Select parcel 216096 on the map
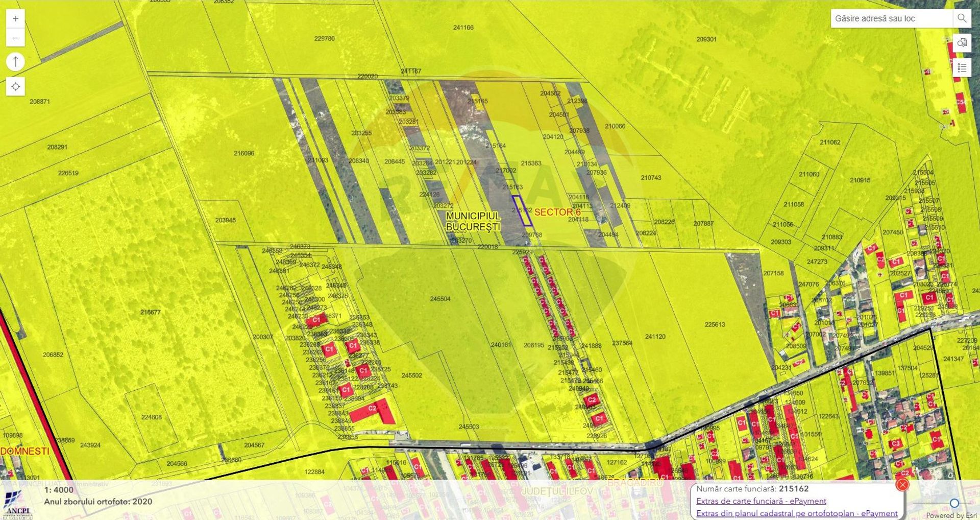The width and height of the screenshot is (980, 520). pos(244,153)
